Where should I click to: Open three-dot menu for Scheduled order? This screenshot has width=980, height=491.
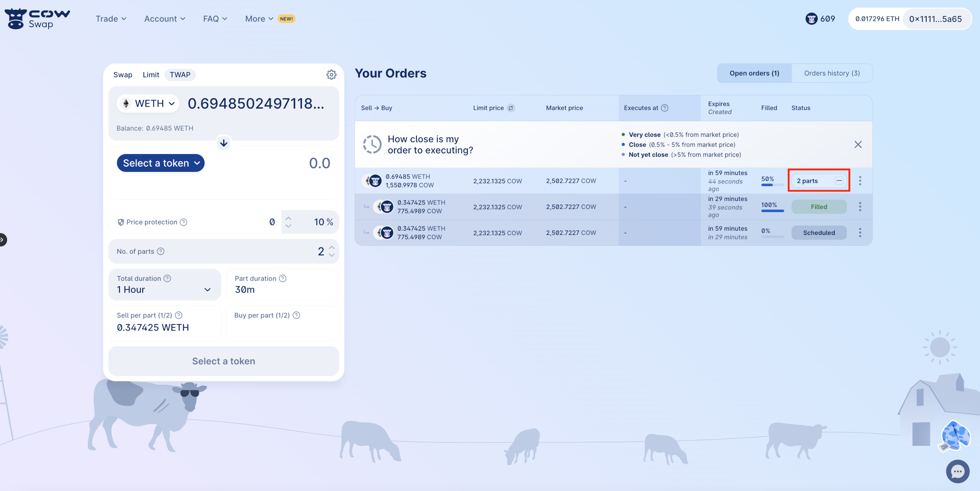click(860, 233)
